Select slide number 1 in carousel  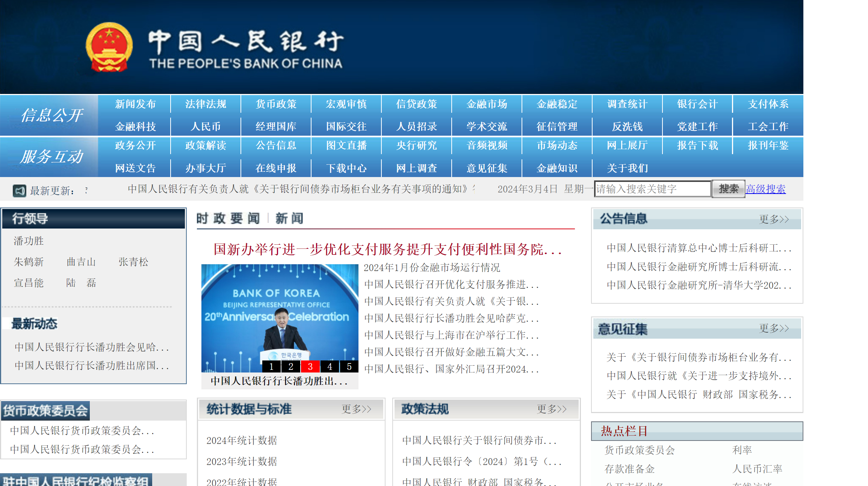coord(271,366)
